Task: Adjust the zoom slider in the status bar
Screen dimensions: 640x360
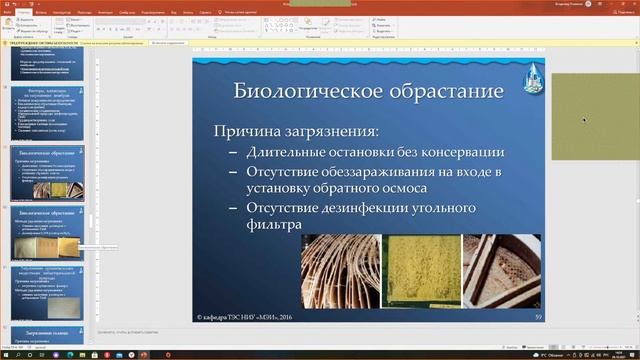Action: 607,347
